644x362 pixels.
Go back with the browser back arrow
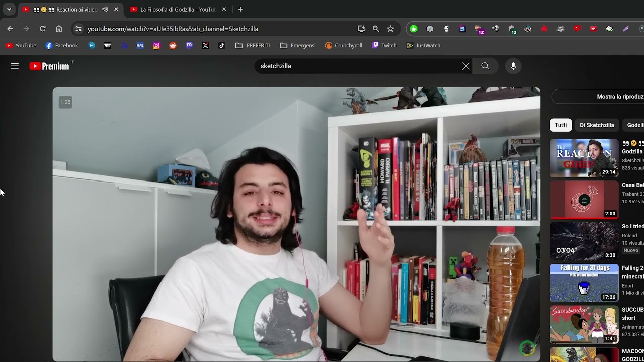point(10,29)
